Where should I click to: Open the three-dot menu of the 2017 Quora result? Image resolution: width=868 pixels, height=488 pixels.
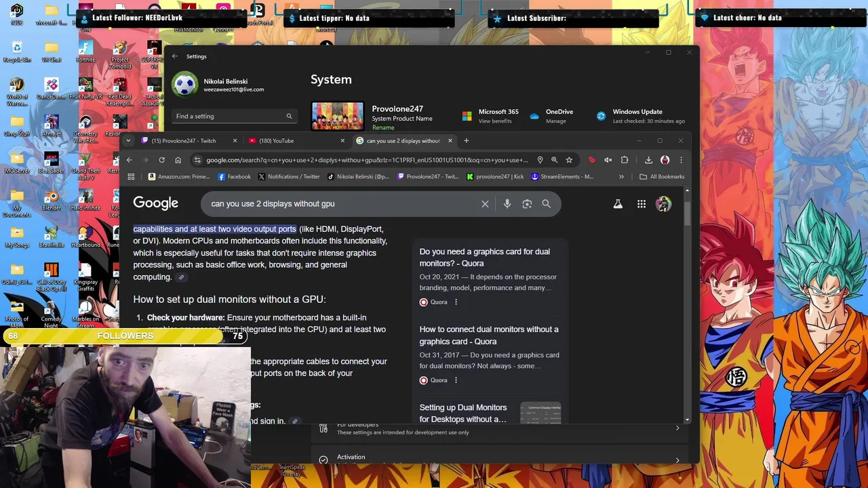click(x=456, y=380)
